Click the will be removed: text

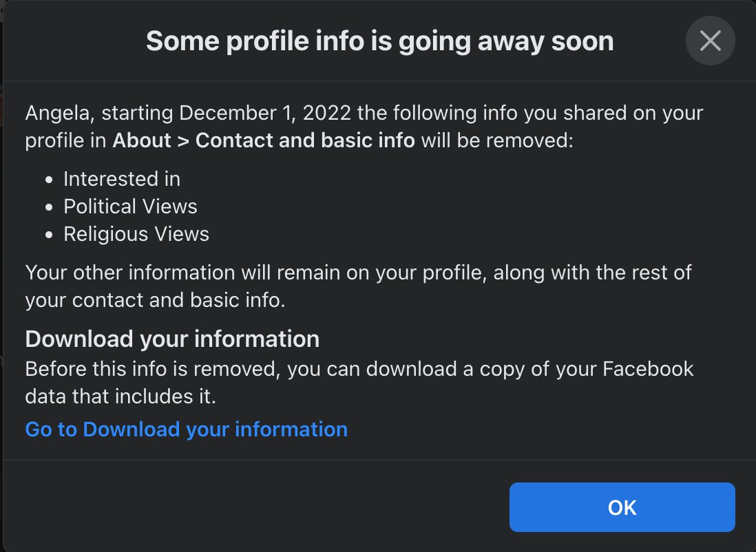point(497,140)
